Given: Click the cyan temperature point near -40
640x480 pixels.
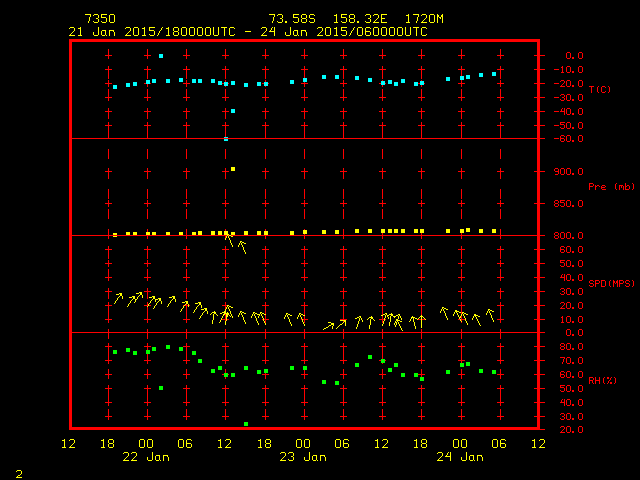Looking at the screenshot, I should click(233, 111).
